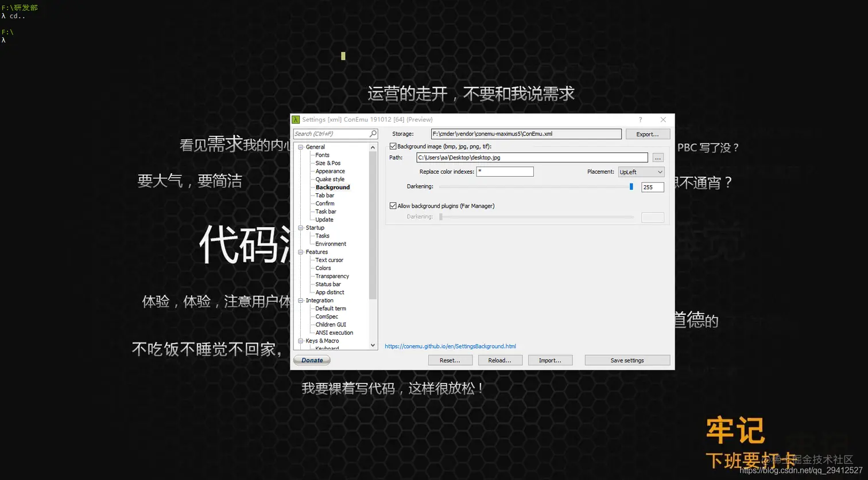Toggle the Background image checkbox
Image resolution: width=868 pixels, height=480 pixels.
[393, 146]
